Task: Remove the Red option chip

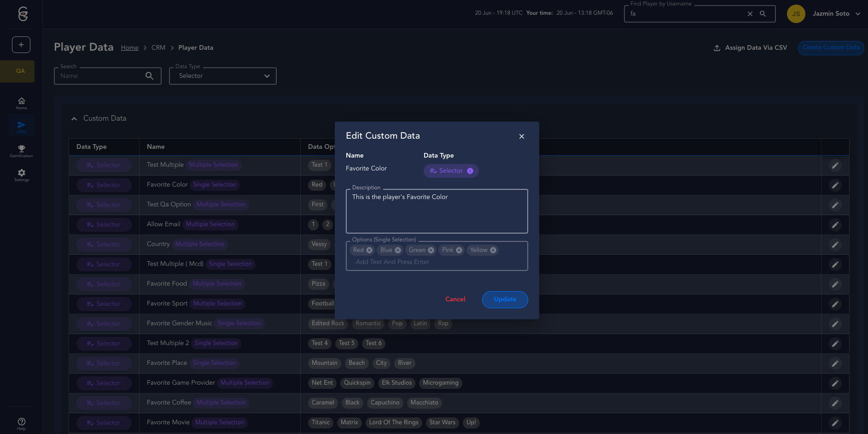Action: coord(369,250)
